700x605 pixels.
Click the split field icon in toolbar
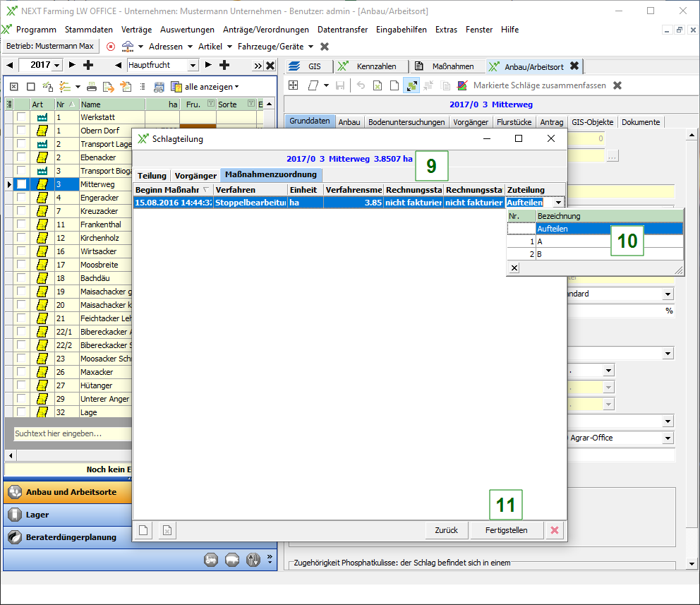click(x=411, y=85)
